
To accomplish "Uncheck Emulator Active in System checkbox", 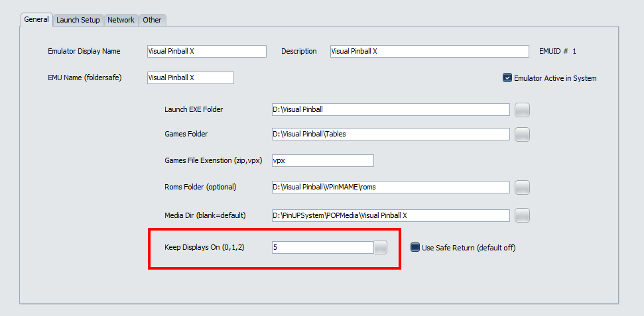I will click(507, 78).
